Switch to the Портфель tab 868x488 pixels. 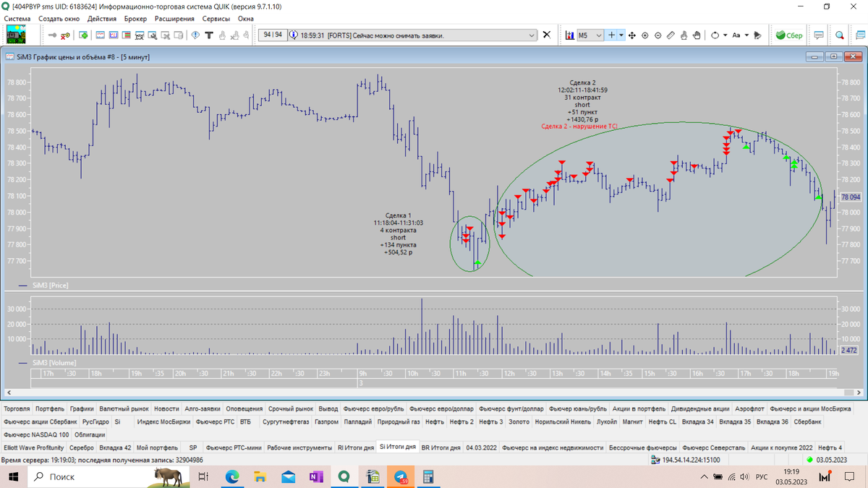(x=50, y=408)
